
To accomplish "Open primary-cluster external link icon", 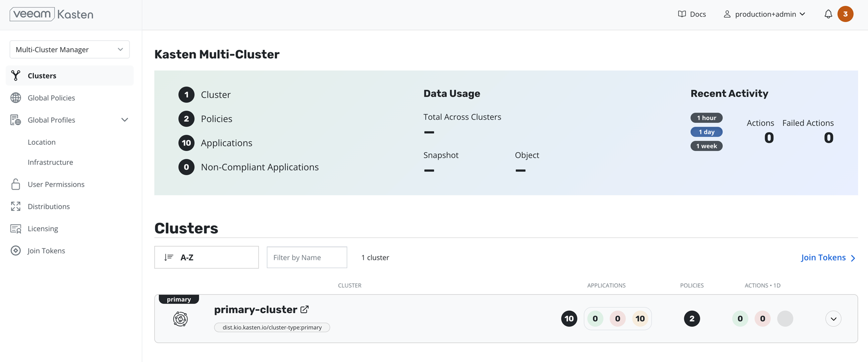I will pos(304,309).
